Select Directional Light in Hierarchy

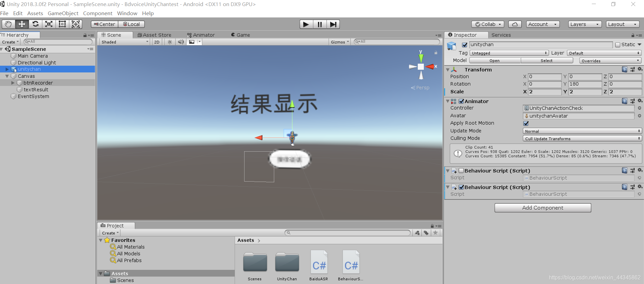(x=37, y=63)
